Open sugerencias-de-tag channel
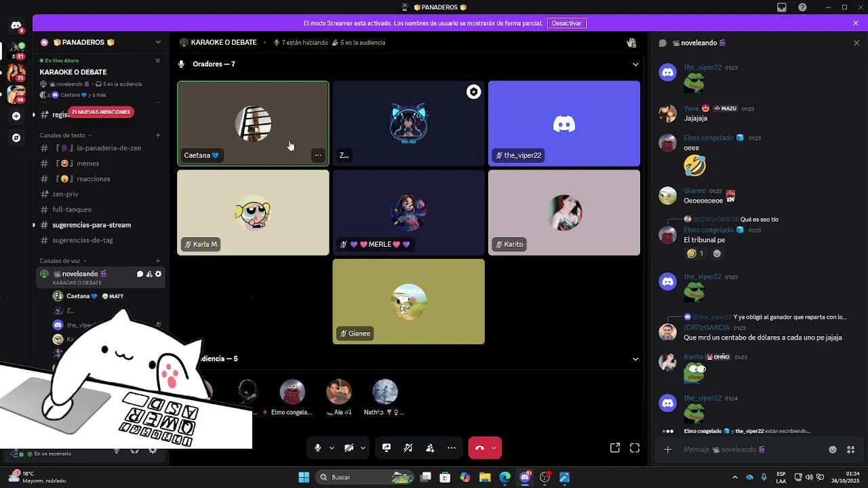Image resolution: width=868 pixels, height=488 pixels. [x=100, y=240]
